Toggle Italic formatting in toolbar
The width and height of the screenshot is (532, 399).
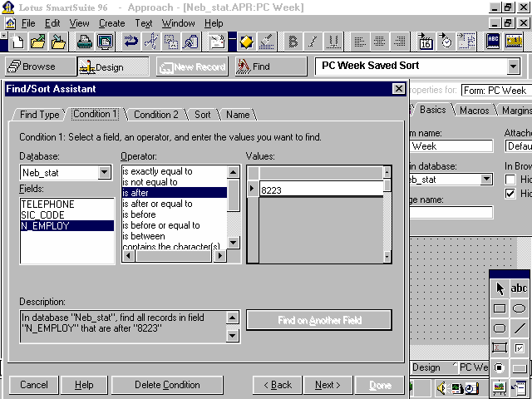(x=313, y=42)
